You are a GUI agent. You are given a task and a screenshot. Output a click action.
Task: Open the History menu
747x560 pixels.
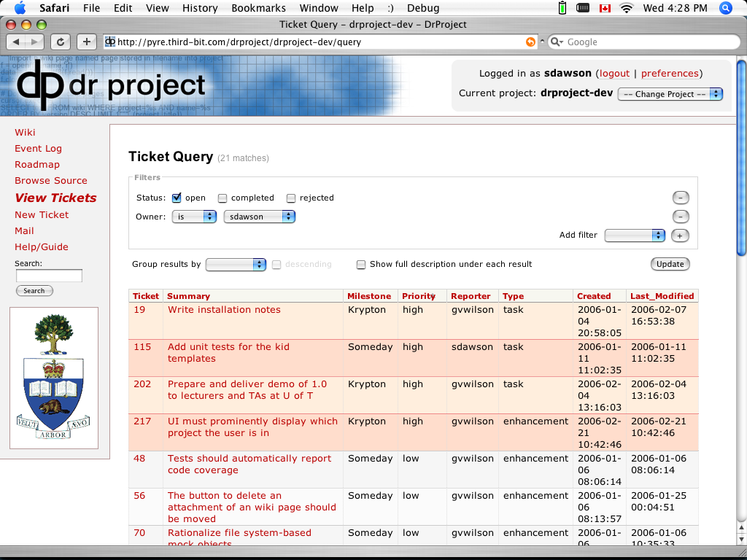pyautogui.click(x=200, y=8)
